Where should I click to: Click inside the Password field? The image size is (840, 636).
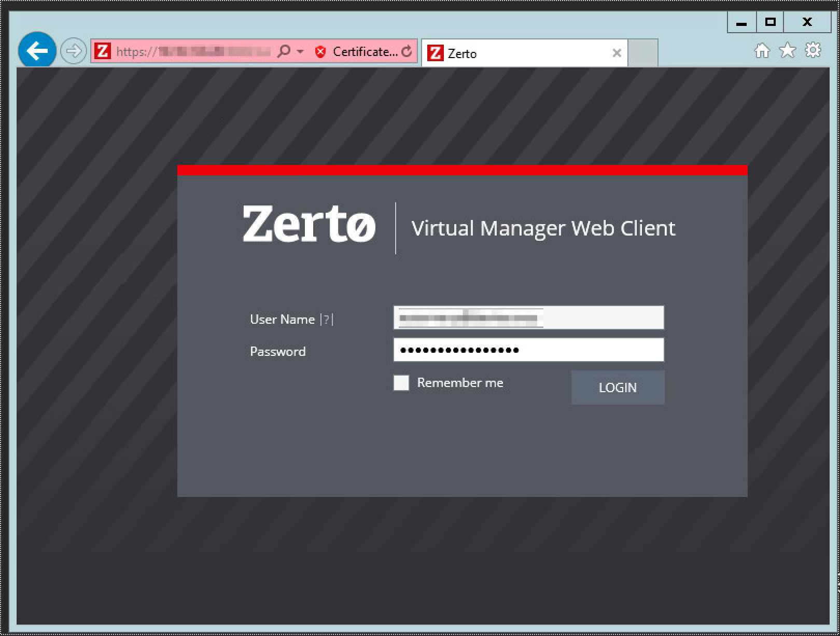point(528,350)
